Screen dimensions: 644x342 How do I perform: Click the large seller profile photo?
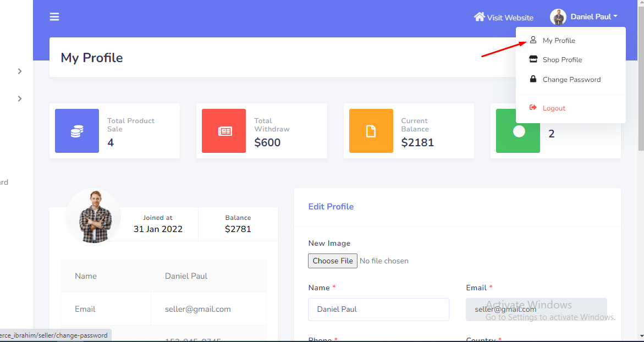point(95,216)
